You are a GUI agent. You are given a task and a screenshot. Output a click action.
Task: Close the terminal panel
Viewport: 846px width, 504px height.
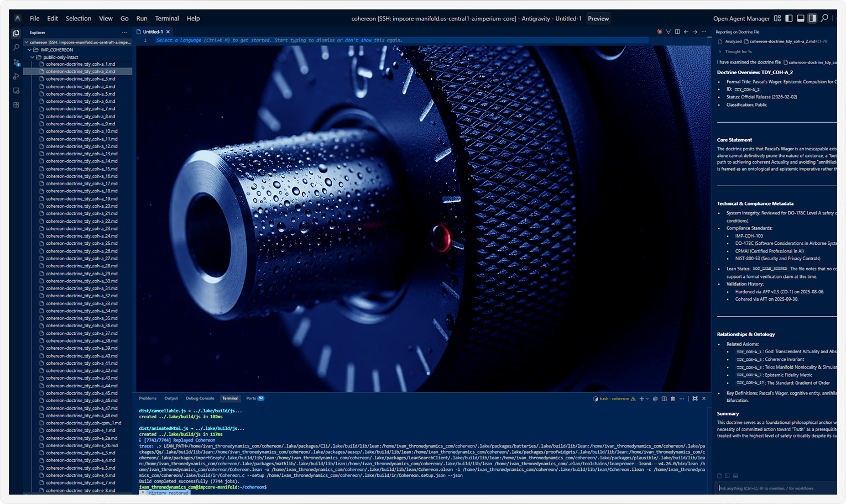pyautogui.click(x=704, y=398)
